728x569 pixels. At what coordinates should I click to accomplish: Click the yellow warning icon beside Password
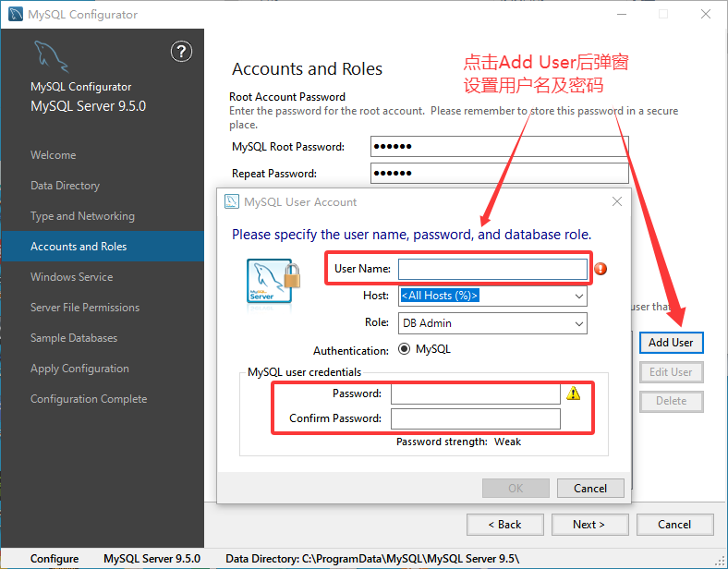tap(574, 393)
